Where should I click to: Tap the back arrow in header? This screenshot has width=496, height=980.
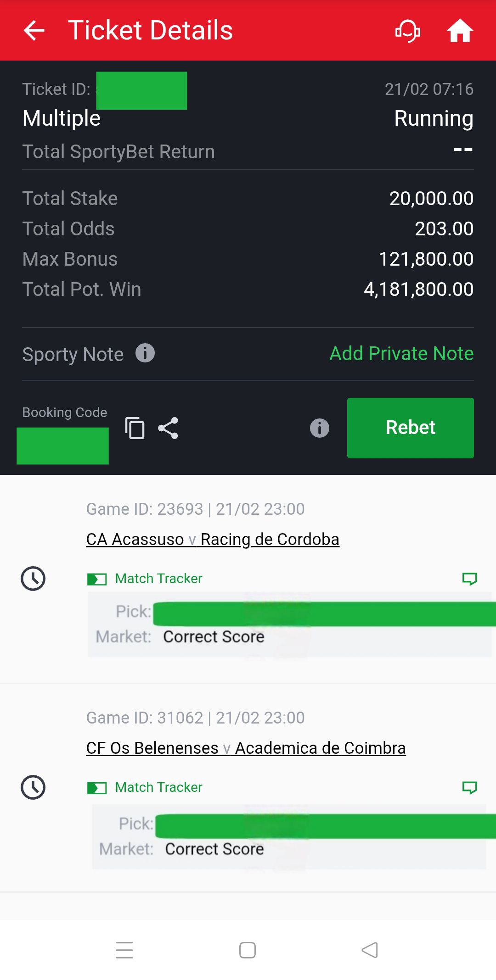point(34,31)
